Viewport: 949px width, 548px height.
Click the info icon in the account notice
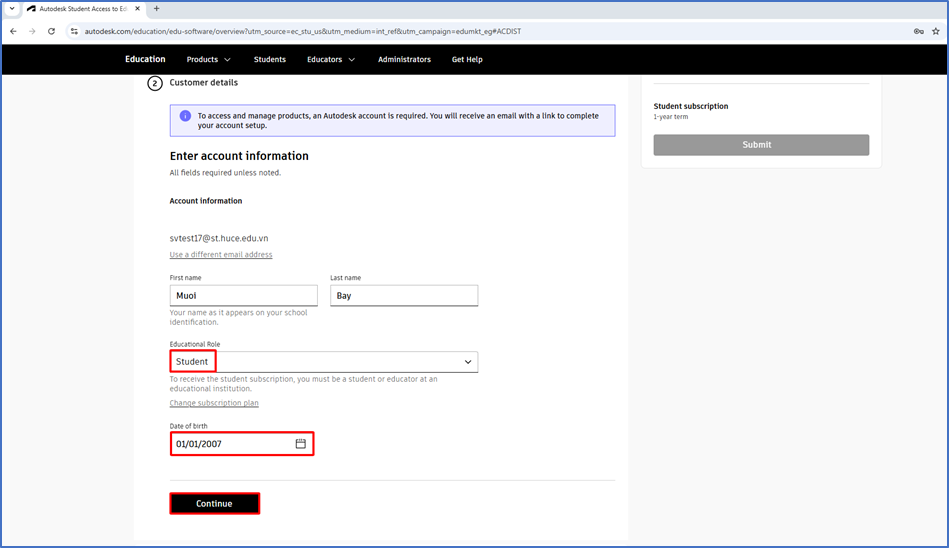click(185, 116)
